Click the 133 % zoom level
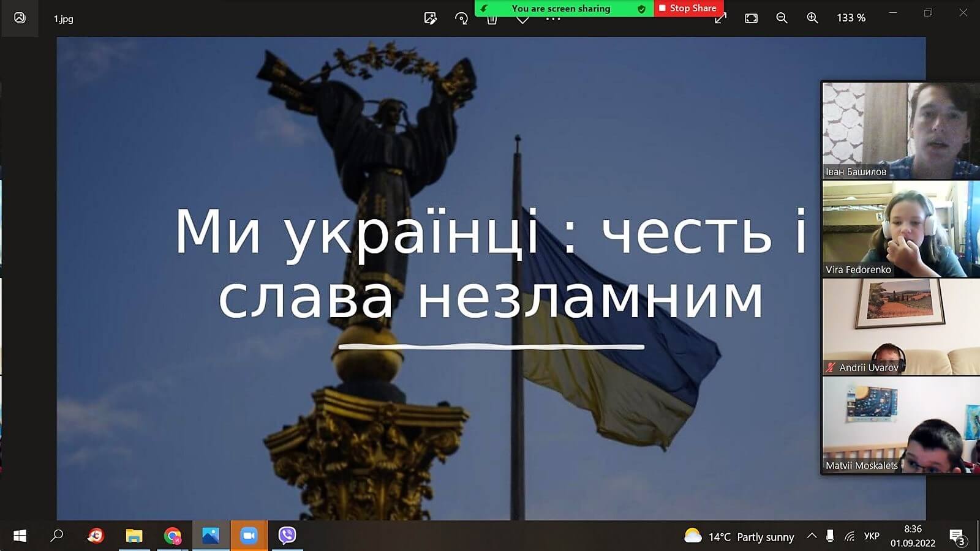The height and width of the screenshot is (551, 980). coord(851,18)
